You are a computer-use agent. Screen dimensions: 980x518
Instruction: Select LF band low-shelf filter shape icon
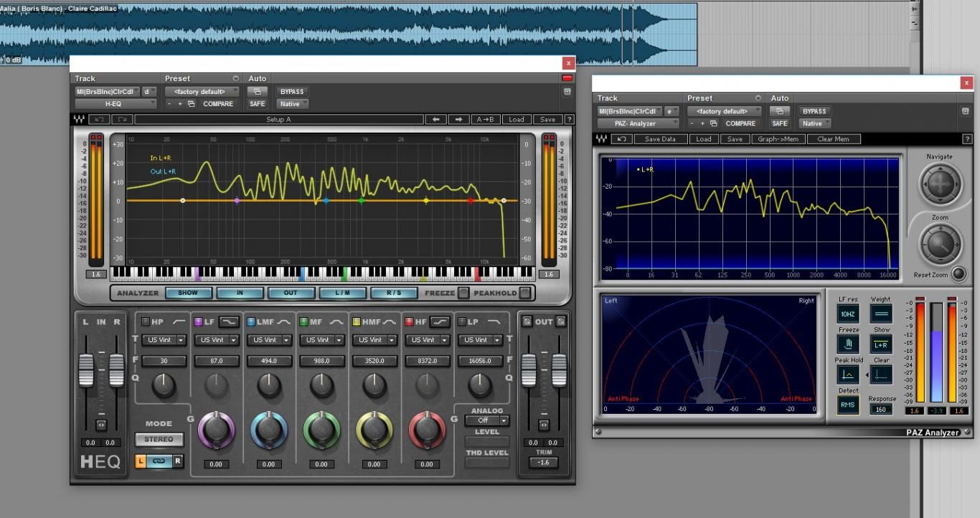229,321
